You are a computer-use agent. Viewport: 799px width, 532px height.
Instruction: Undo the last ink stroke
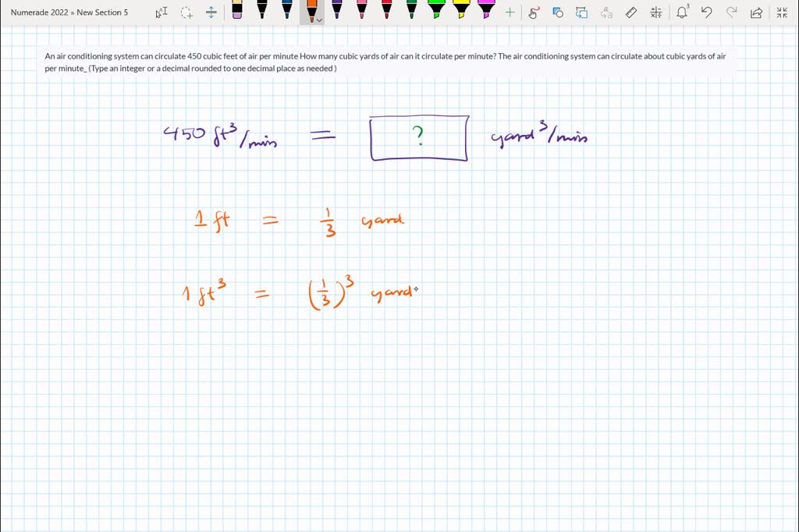(x=706, y=12)
